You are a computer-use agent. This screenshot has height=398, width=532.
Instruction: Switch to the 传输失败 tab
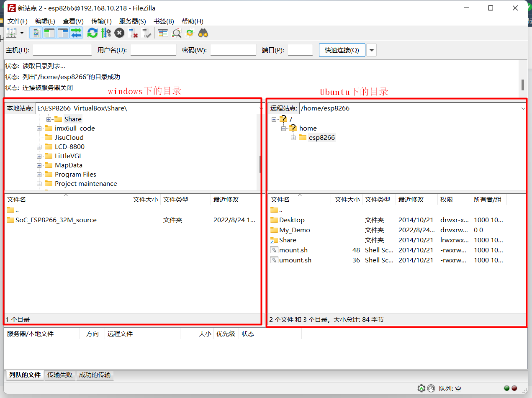tap(60, 375)
